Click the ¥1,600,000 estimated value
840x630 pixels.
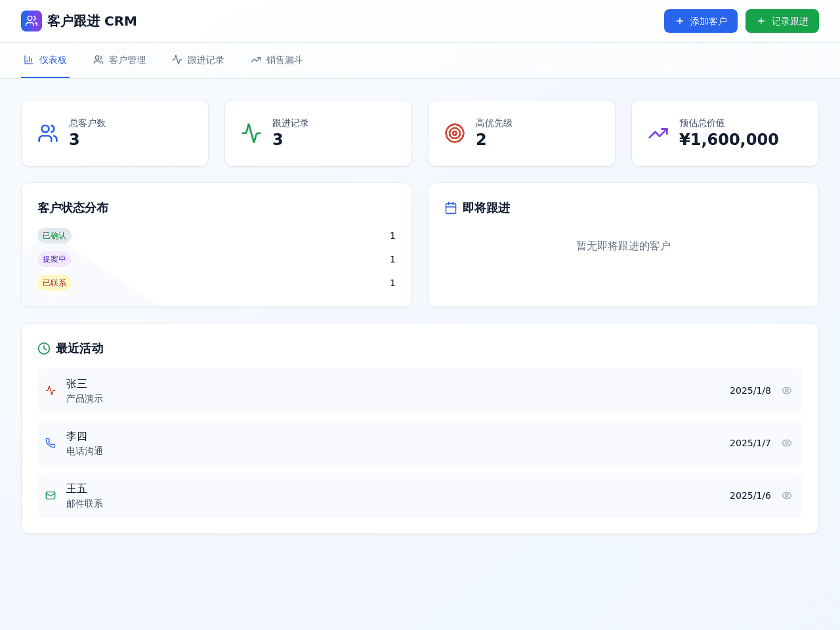[728, 140]
